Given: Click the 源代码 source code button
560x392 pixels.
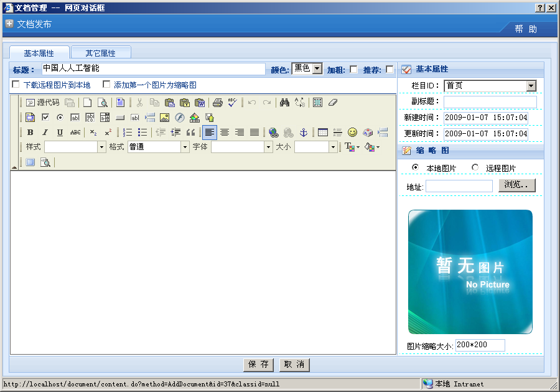Looking at the screenshot, I should pos(42,103).
